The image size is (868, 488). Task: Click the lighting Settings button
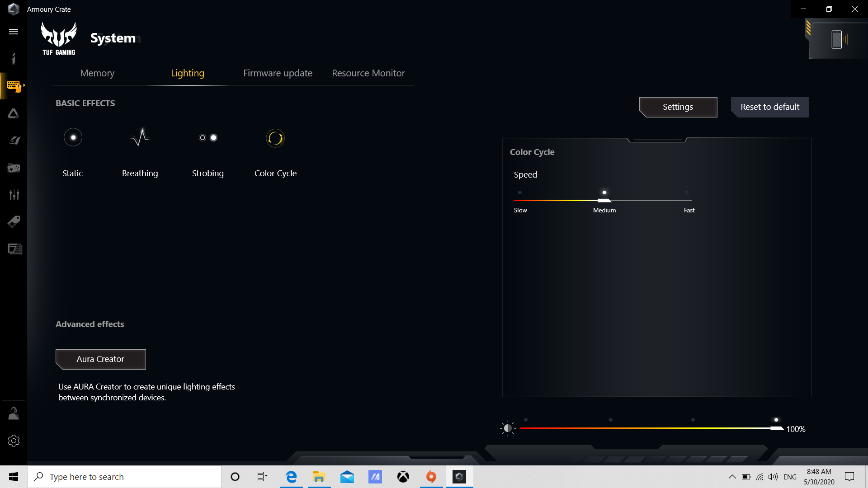pos(678,107)
